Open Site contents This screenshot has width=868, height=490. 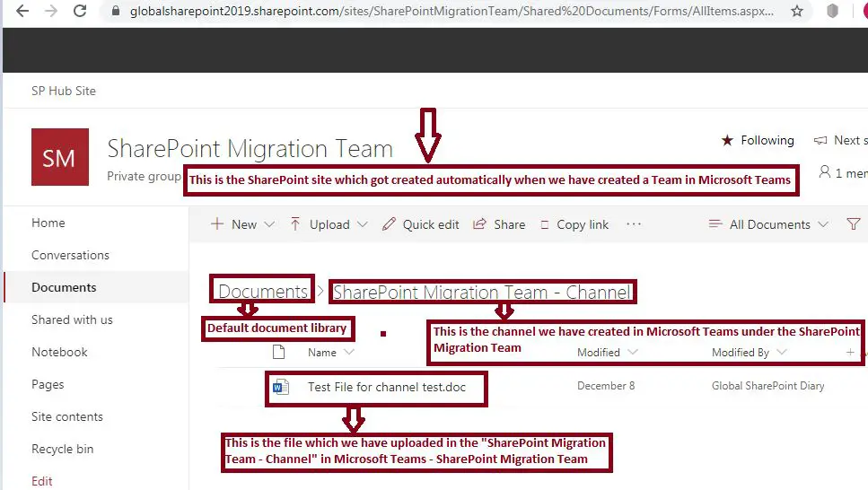tap(67, 416)
